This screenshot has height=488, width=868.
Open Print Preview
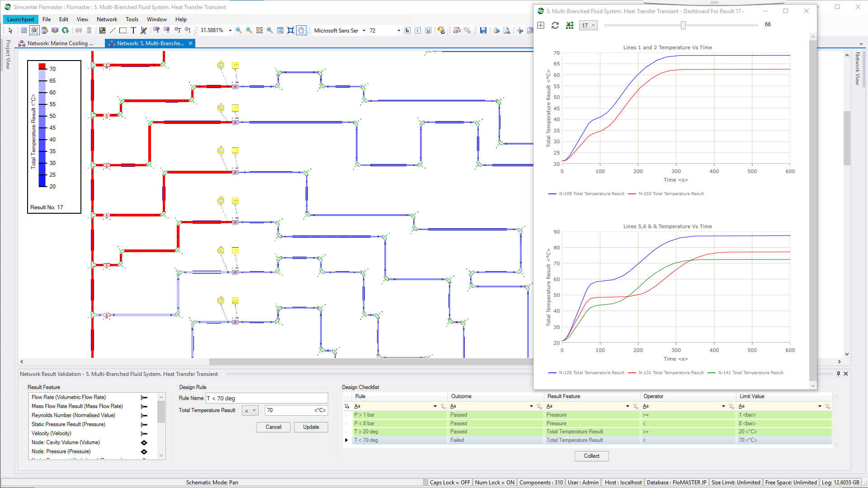pyautogui.click(x=507, y=30)
